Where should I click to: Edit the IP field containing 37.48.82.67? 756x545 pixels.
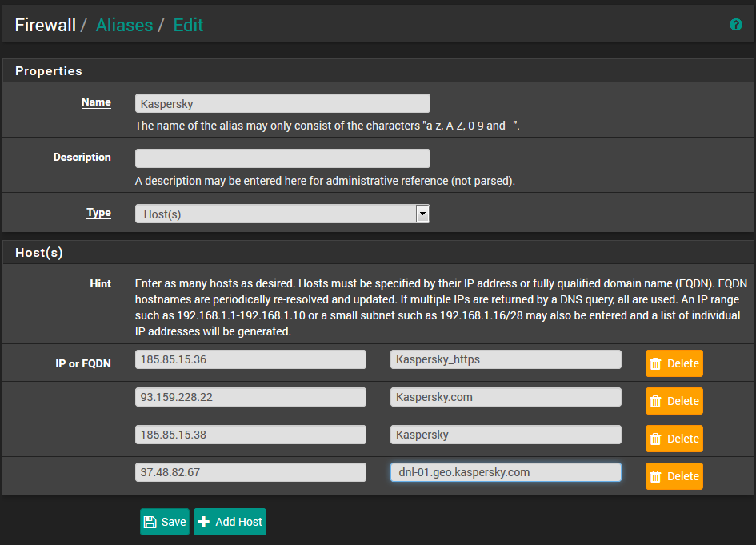[x=250, y=472]
